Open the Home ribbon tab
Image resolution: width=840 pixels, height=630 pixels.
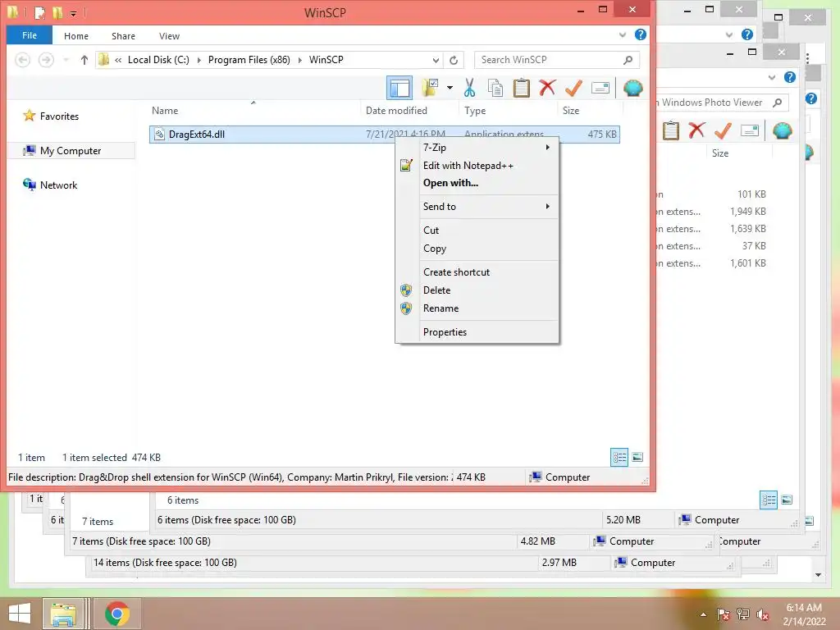[76, 36]
